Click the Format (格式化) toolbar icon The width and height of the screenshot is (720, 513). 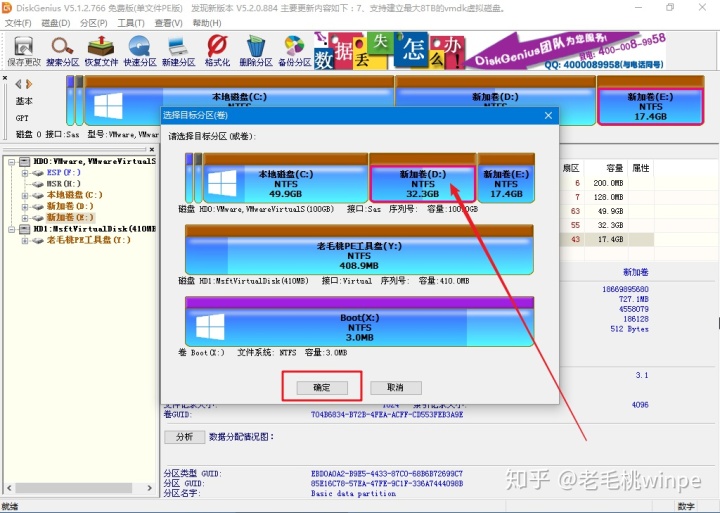(x=217, y=51)
